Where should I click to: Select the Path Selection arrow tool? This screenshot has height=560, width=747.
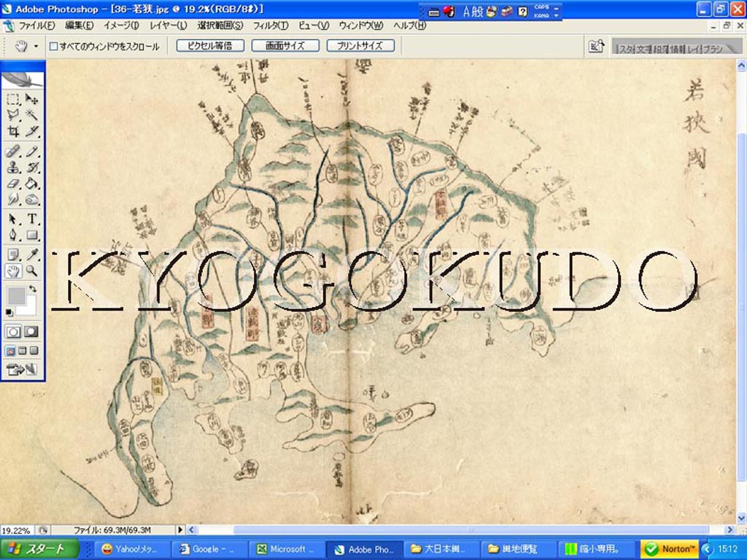point(13,219)
